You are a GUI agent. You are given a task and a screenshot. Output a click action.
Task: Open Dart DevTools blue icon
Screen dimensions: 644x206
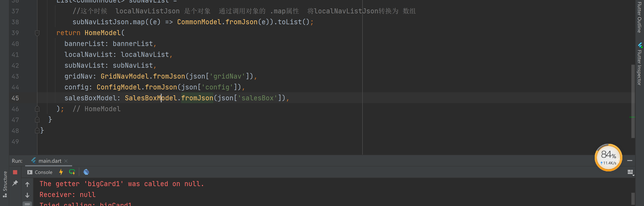[86, 172]
